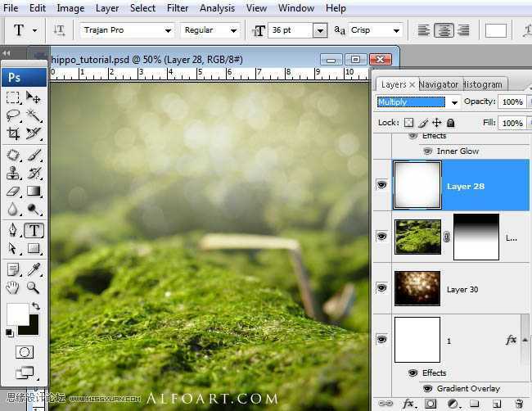The height and width of the screenshot is (411, 532).
Task: Select the Zoom magnifier tool
Action: tap(34, 287)
